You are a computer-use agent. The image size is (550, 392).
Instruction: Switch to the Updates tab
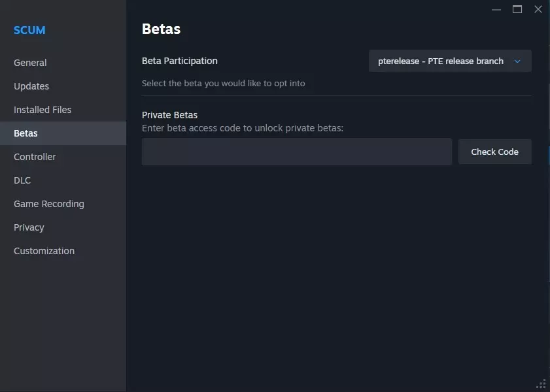point(31,86)
